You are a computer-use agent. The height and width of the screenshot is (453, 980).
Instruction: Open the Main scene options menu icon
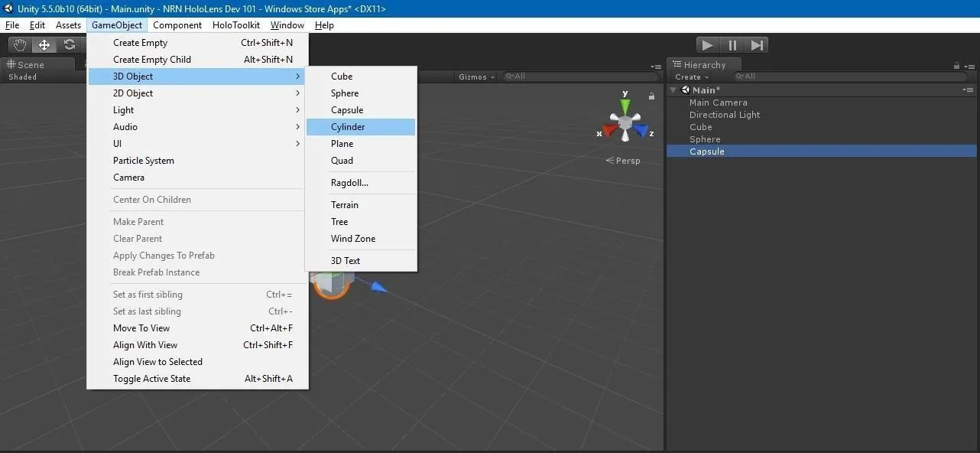tap(969, 90)
